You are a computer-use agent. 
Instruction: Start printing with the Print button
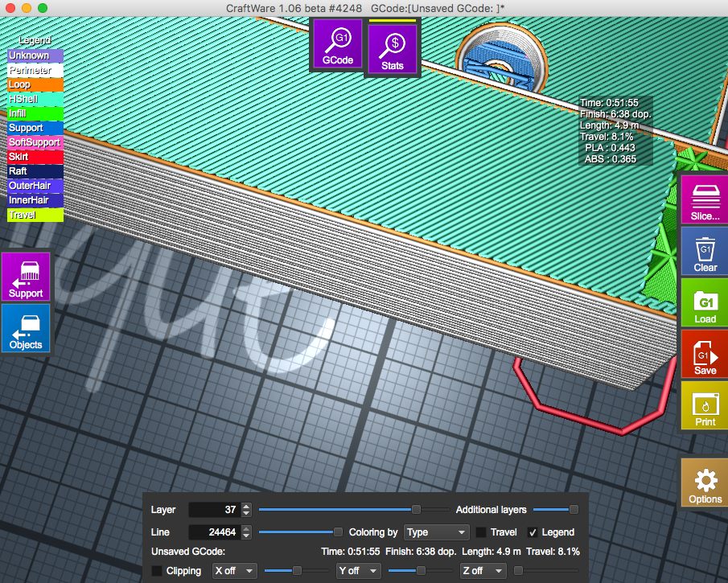pos(705,406)
